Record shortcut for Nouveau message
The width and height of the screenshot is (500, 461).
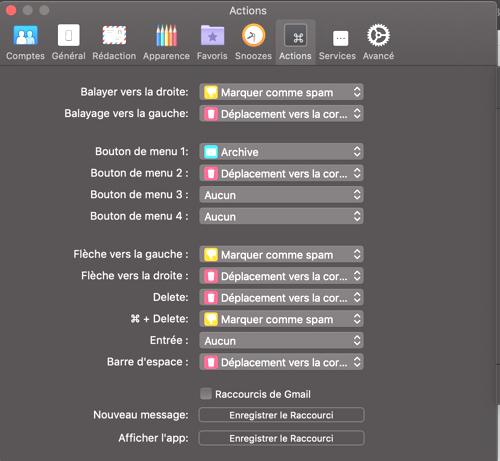click(x=281, y=415)
